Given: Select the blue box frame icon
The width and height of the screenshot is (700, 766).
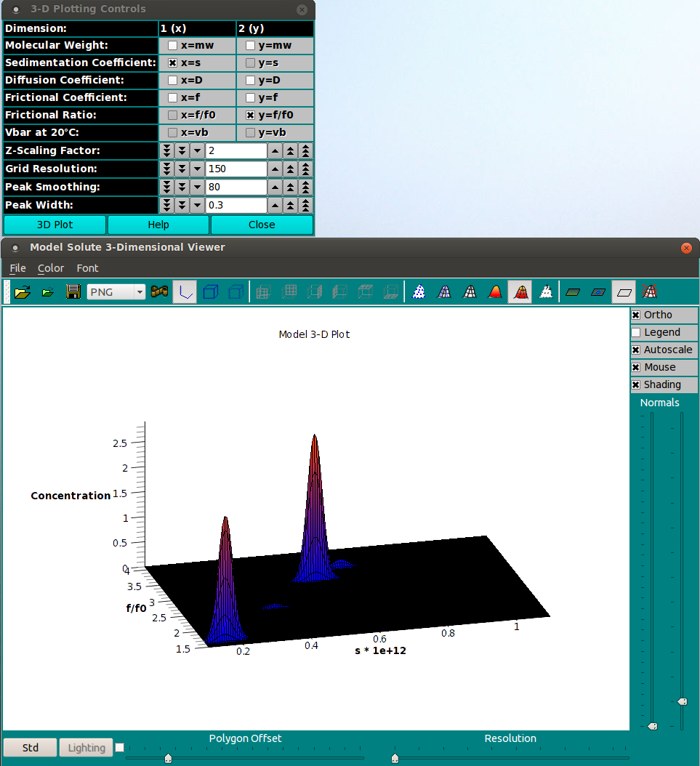Looking at the screenshot, I should tap(211, 292).
